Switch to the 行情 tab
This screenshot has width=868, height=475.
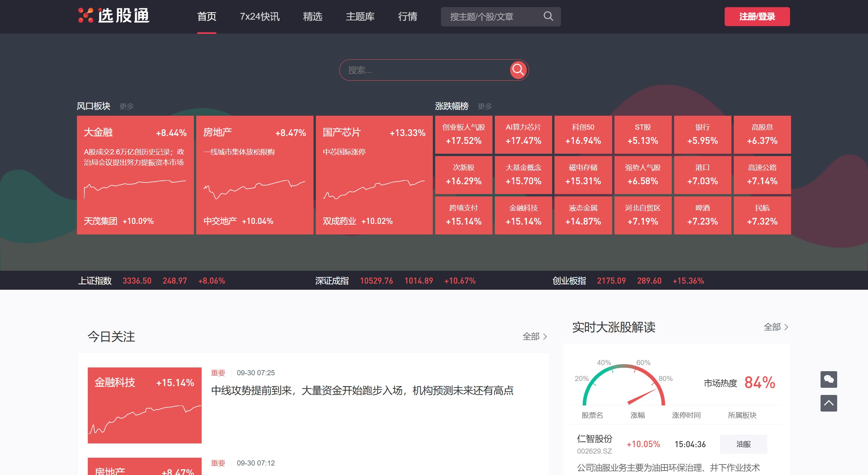pos(408,16)
